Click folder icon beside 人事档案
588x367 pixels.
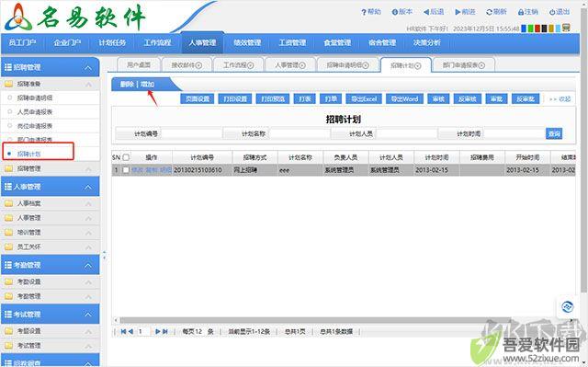pyautogui.click(x=8, y=203)
